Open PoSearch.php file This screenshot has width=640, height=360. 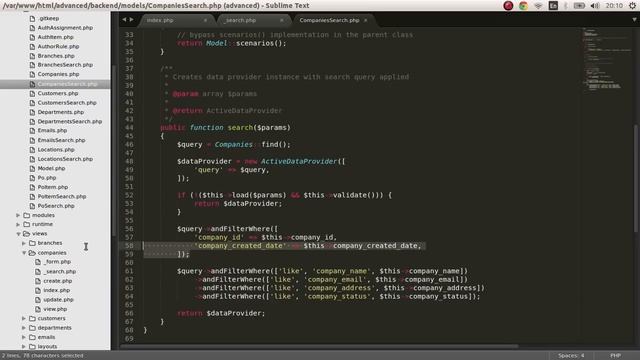point(56,206)
